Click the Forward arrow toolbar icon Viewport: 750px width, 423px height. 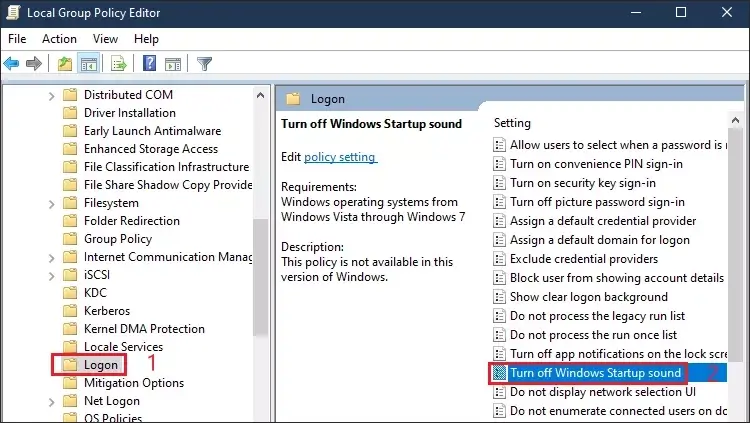(x=33, y=63)
